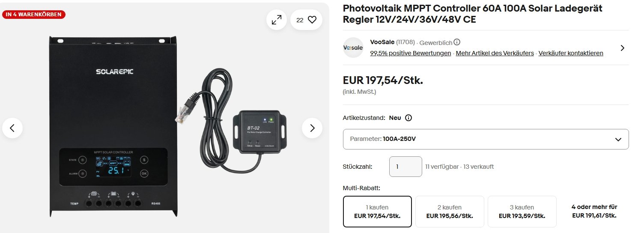Open 99,5% positive Bewertungen link
Screen dimensions: 644x233
click(x=410, y=53)
